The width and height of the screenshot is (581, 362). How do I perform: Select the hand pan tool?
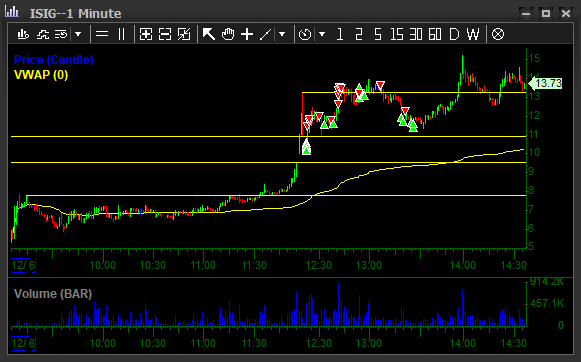[x=228, y=34]
